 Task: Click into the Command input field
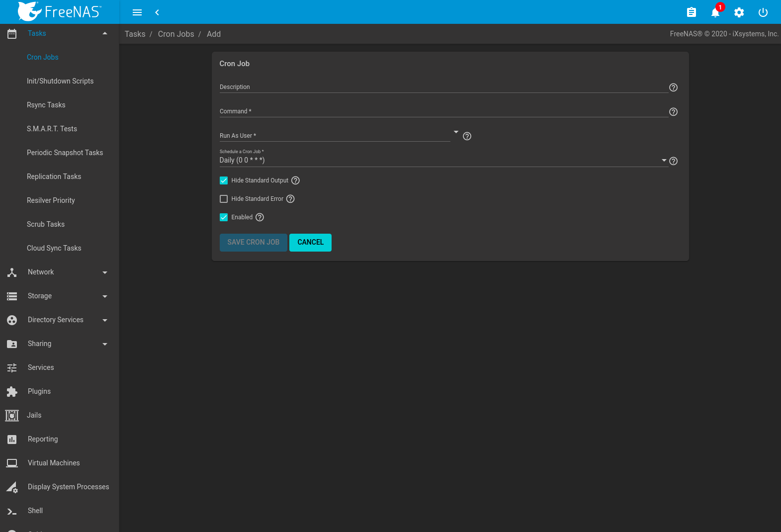[442, 111]
